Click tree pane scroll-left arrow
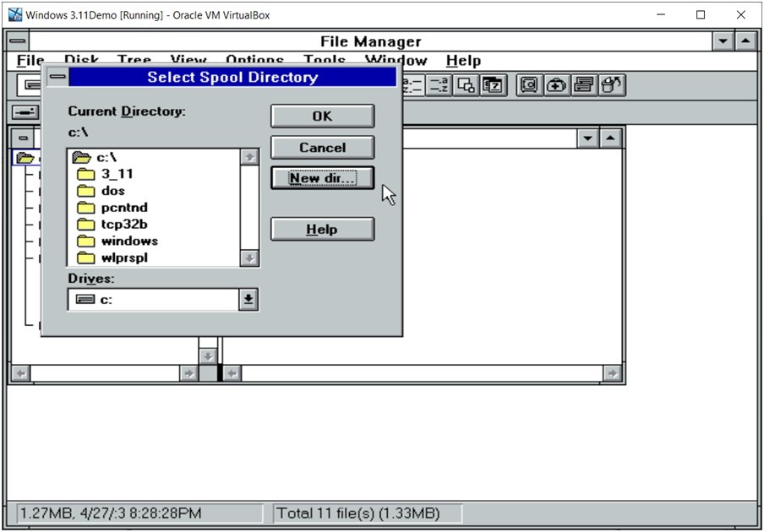Image resolution: width=764 pixels, height=532 pixels. 20,373
